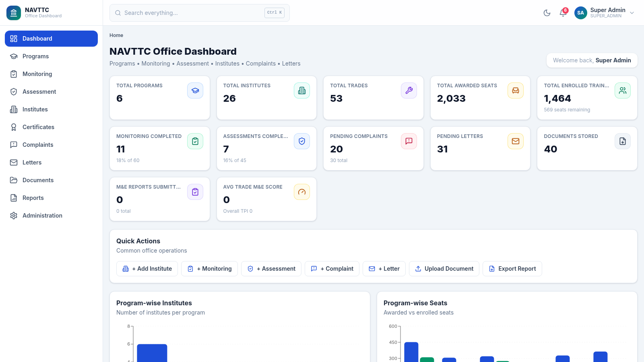The height and width of the screenshot is (362, 644).
Task: Open Dashboard in the sidebar
Action: [51, 39]
